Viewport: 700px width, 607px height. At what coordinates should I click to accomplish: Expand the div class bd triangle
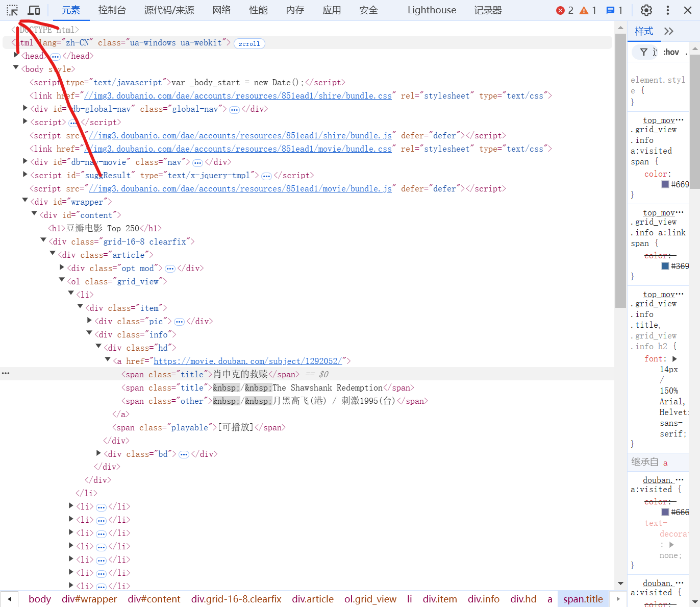click(98, 453)
